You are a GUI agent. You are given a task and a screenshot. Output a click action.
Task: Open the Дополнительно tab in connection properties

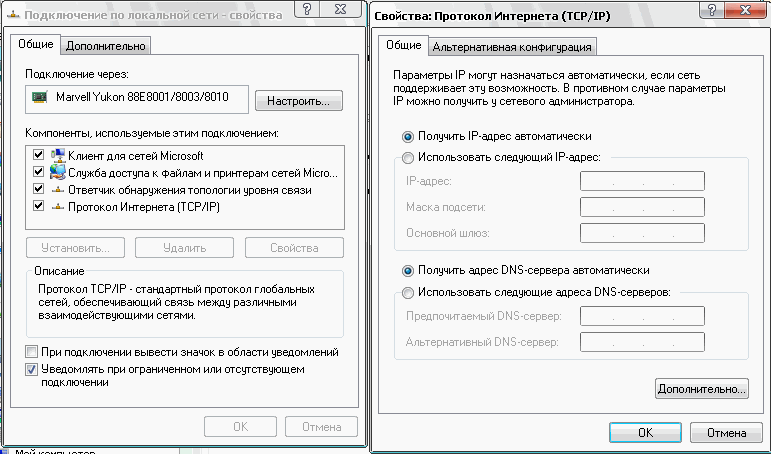click(106, 46)
